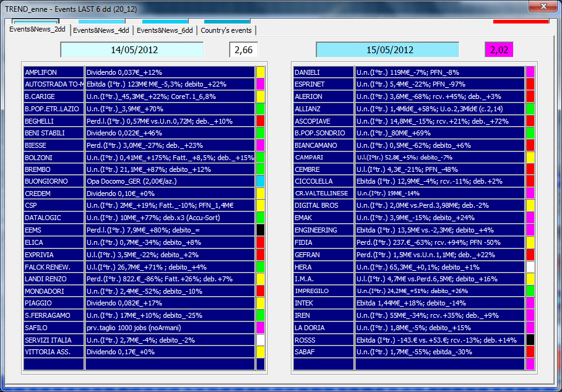Click the red swatch in SABAF row

coord(530,352)
